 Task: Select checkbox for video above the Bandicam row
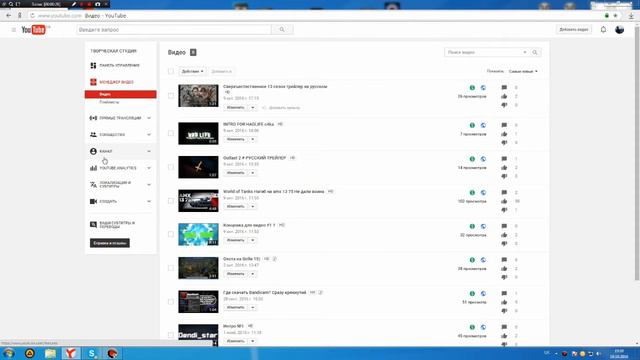tap(171, 268)
